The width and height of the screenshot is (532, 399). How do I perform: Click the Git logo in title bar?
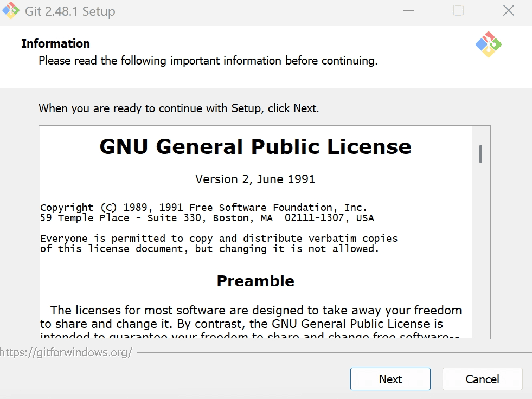pos(11,10)
